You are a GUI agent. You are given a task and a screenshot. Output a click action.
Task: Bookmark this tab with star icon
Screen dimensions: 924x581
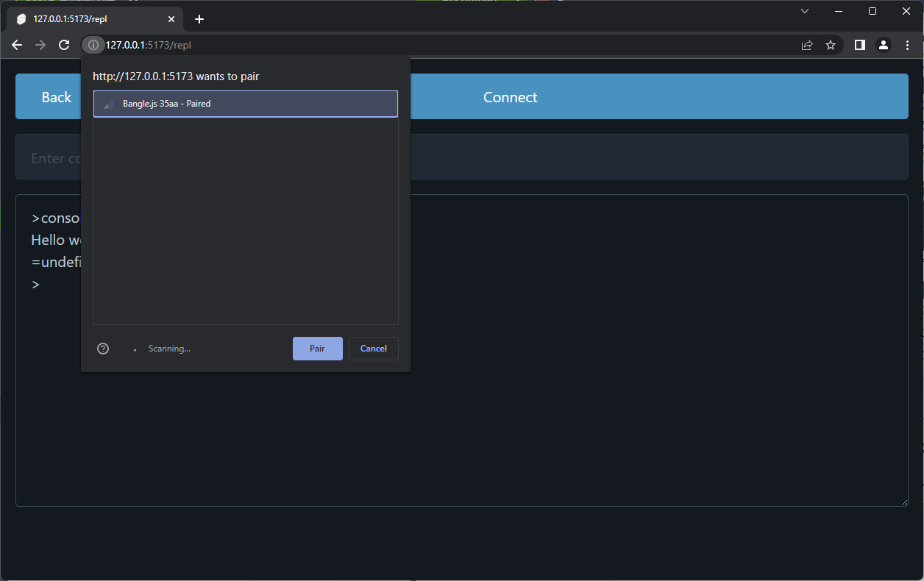(831, 45)
